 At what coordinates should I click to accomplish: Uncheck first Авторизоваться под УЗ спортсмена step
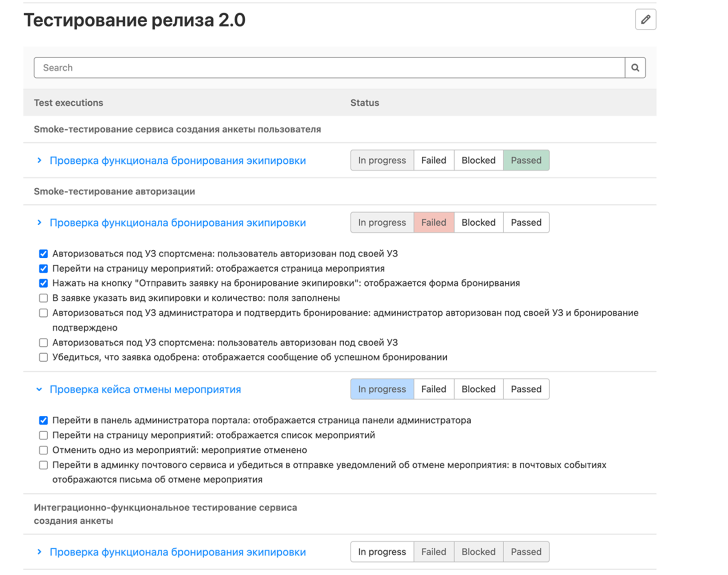pyautogui.click(x=43, y=254)
